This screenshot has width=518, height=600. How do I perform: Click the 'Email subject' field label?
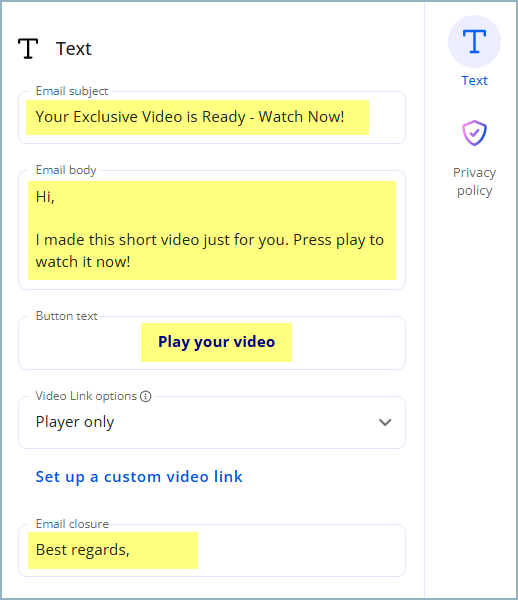point(72,91)
